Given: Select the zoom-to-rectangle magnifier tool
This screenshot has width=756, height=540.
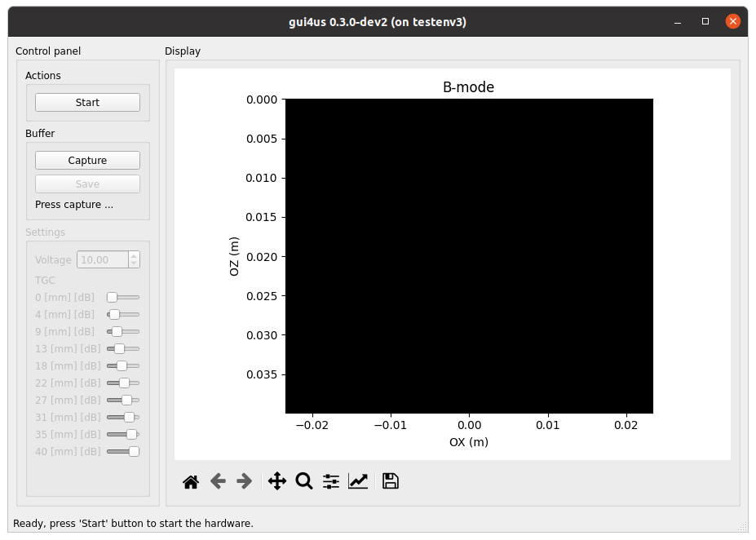Looking at the screenshot, I should [x=304, y=481].
